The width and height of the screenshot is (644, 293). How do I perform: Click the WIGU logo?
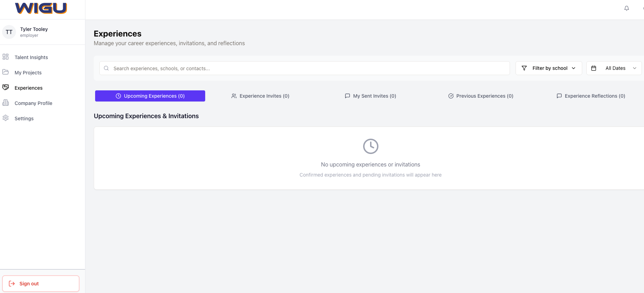tap(41, 8)
